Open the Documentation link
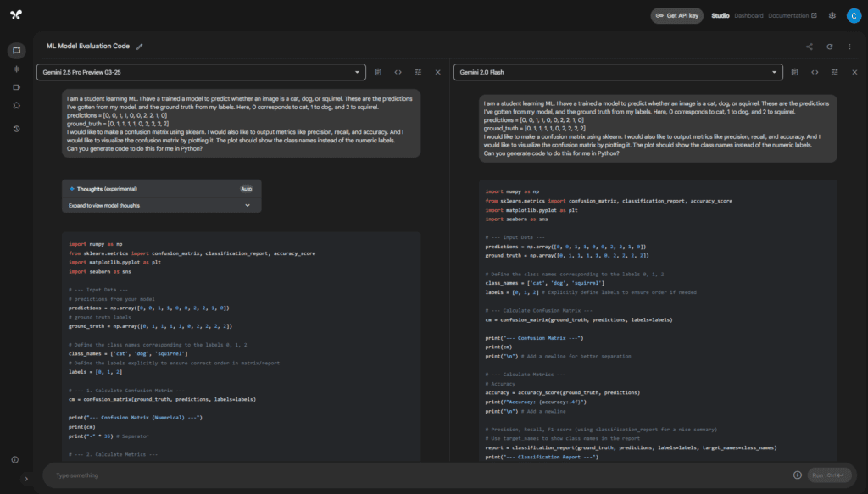868x494 pixels. point(793,15)
